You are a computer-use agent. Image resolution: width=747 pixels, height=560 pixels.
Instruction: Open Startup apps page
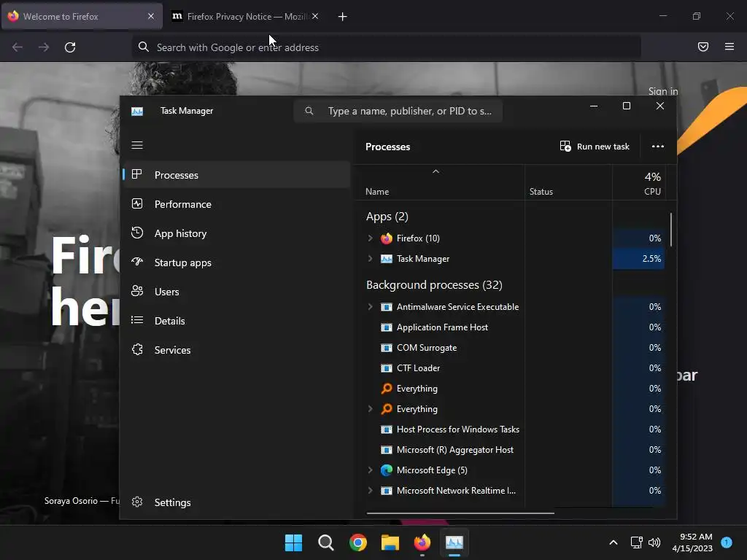(x=183, y=262)
